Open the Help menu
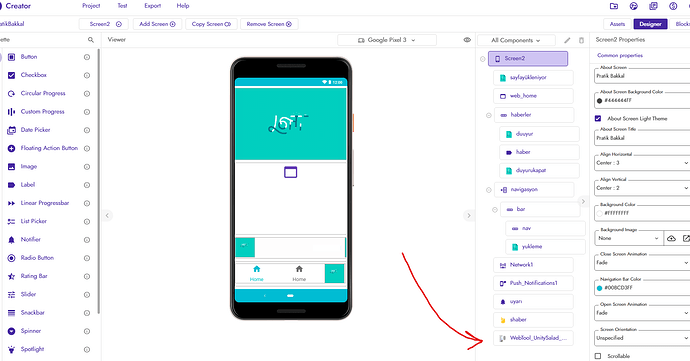This screenshot has height=361, width=690. pos(183,6)
